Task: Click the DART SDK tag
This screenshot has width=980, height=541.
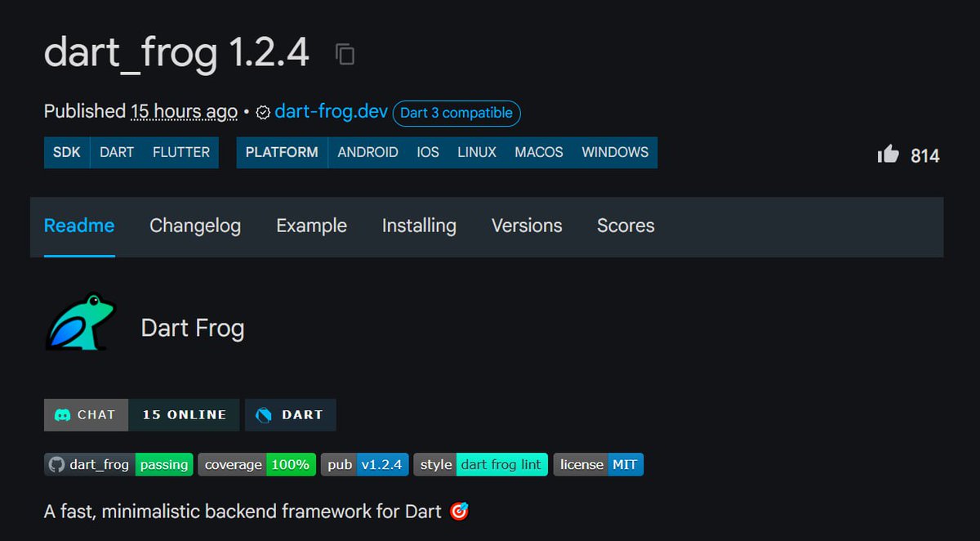Action: 117,152
